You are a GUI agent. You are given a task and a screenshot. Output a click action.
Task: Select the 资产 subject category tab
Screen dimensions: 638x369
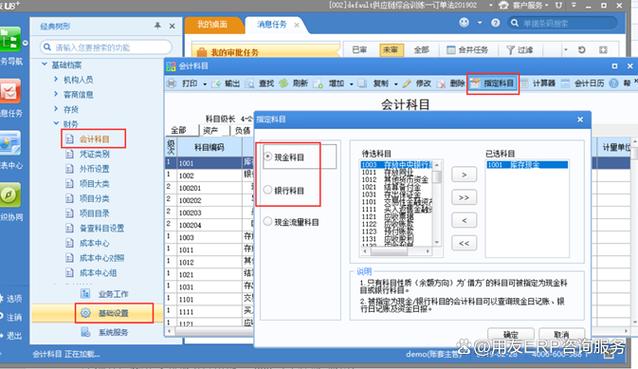[211, 130]
